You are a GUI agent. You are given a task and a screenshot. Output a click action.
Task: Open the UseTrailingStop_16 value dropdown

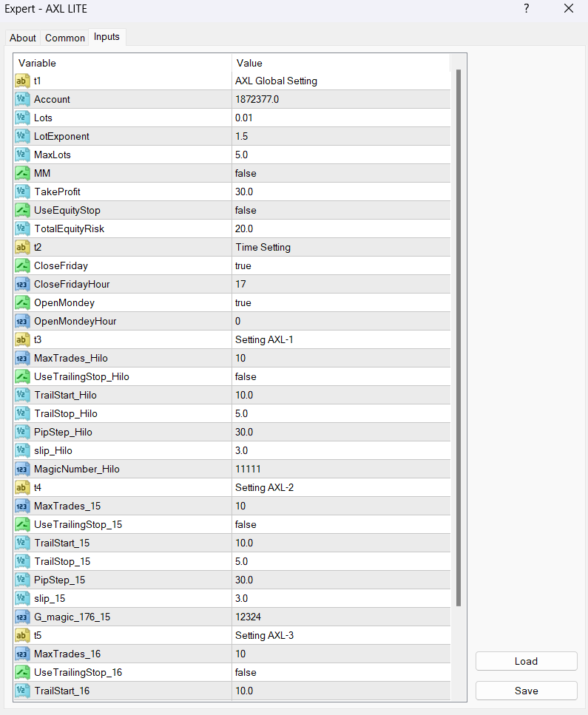point(340,672)
